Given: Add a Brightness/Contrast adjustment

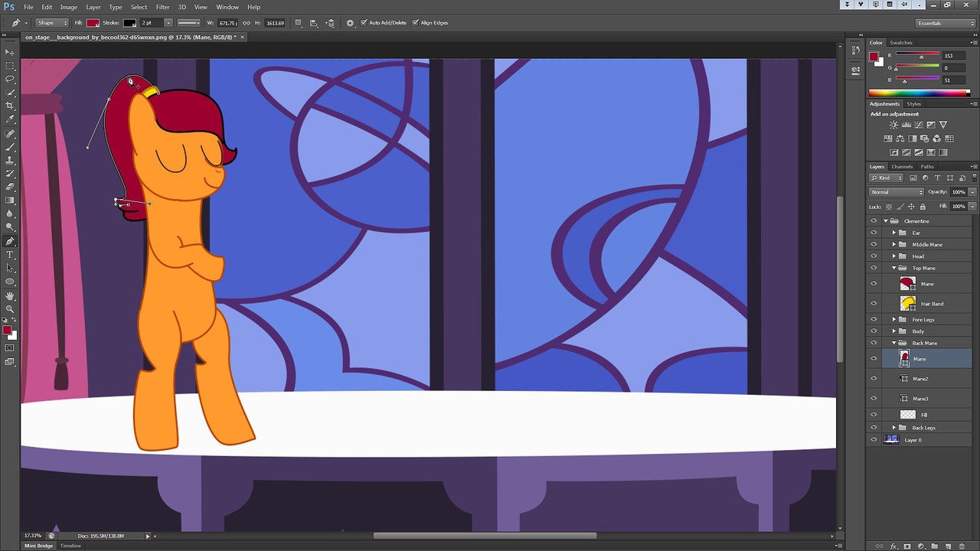Looking at the screenshot, I should click(894, 125).
